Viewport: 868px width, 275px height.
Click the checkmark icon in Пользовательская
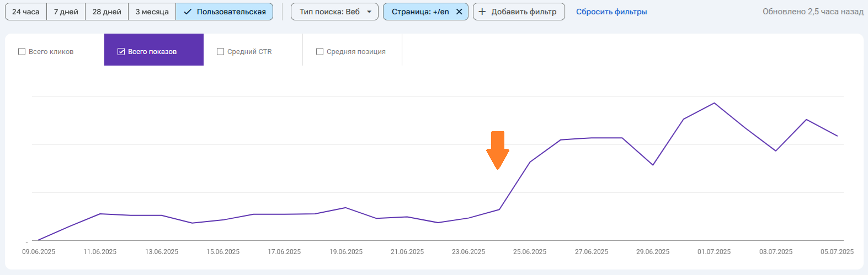click(188, 12)
